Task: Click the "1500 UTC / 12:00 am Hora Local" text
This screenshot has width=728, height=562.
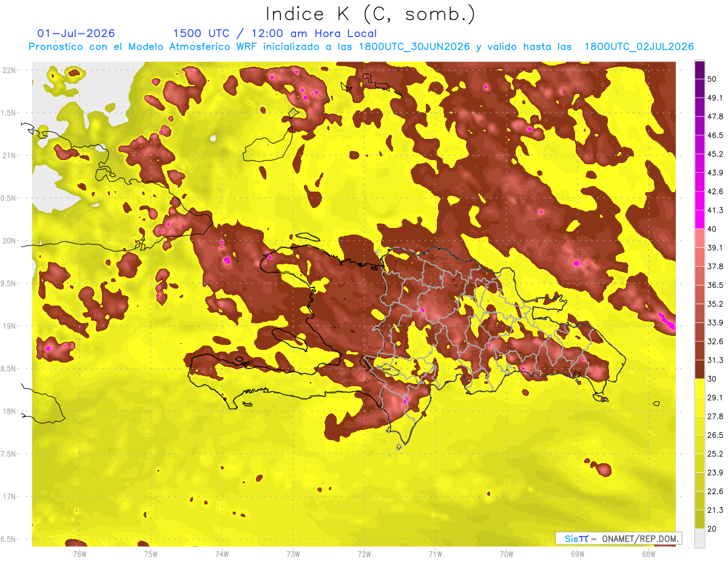Action: pos(275,33)
